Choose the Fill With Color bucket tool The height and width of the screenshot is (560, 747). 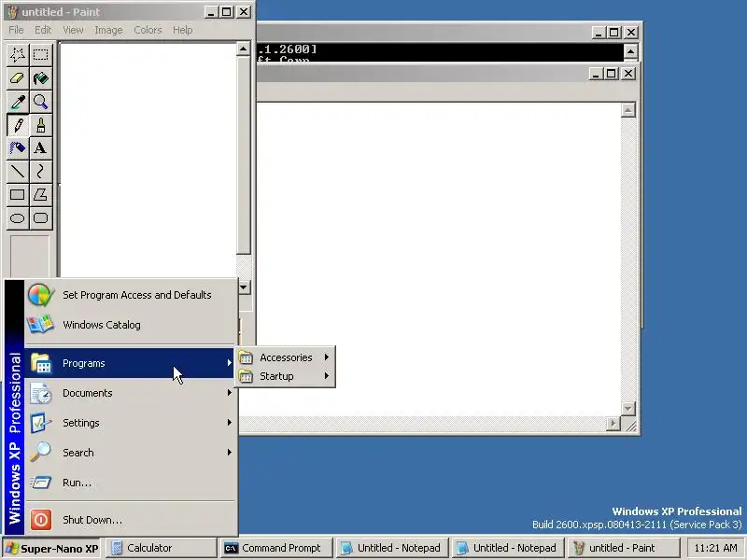tap(40, 78)
